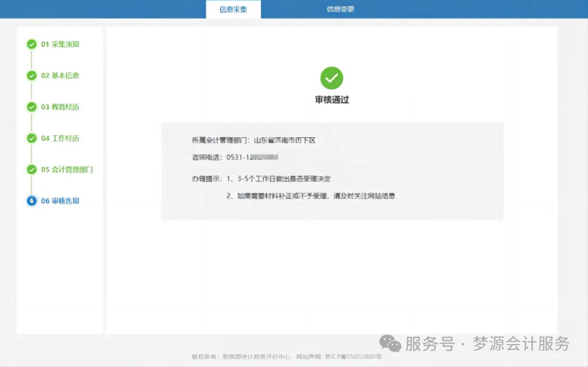588x367 pixels.
Task: Select step 06 审核告知
Action: [x=59, y=200]
